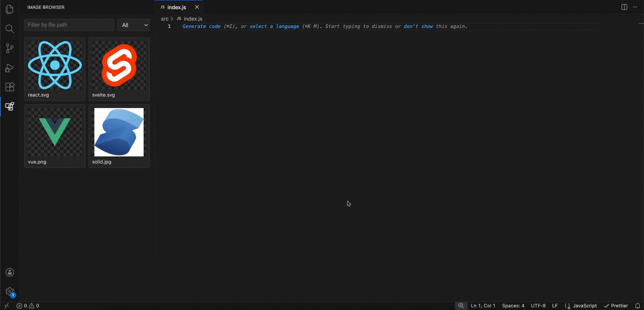Open the "All" image type dropdown

pos(133,25)
